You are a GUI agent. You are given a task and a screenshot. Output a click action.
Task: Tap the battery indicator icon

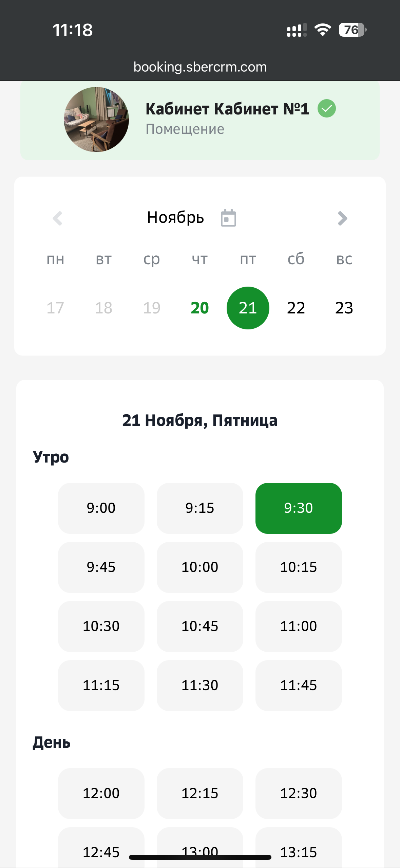tap(352, 30)
